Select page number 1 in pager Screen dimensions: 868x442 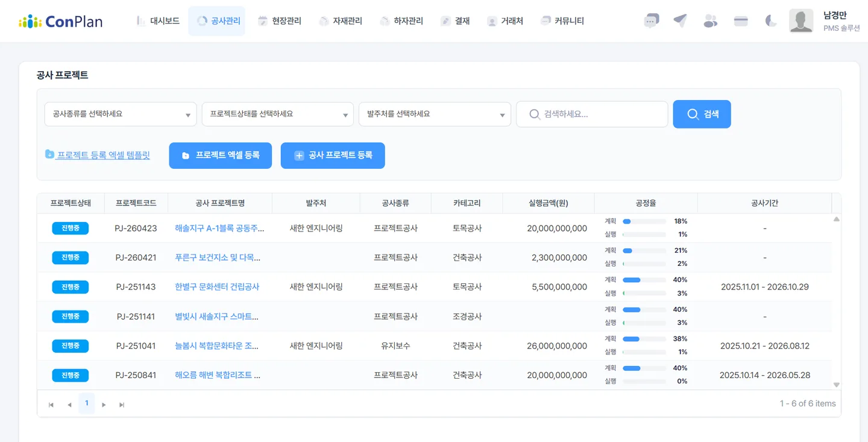pyautogui.click(x=87, y=403)
